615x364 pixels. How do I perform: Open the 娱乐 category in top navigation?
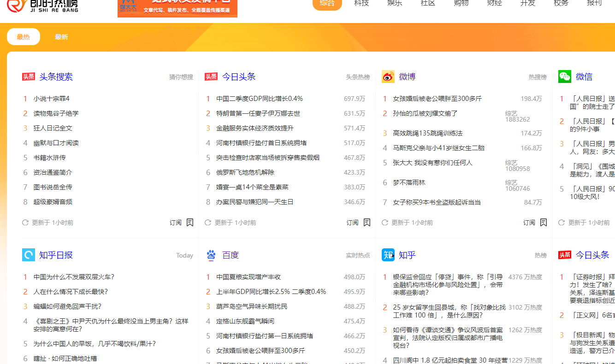(x=395, y=3)
